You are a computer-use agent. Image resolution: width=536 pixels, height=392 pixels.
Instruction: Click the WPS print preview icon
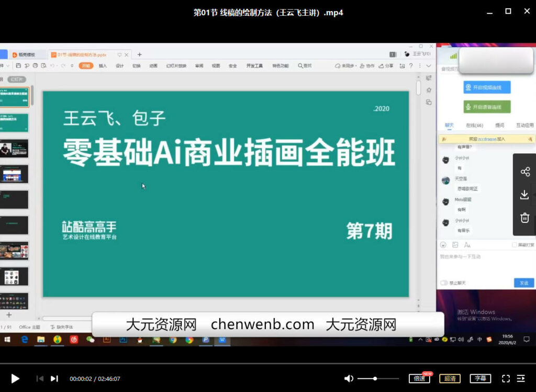pyautogui.click(x=44, y=65)
